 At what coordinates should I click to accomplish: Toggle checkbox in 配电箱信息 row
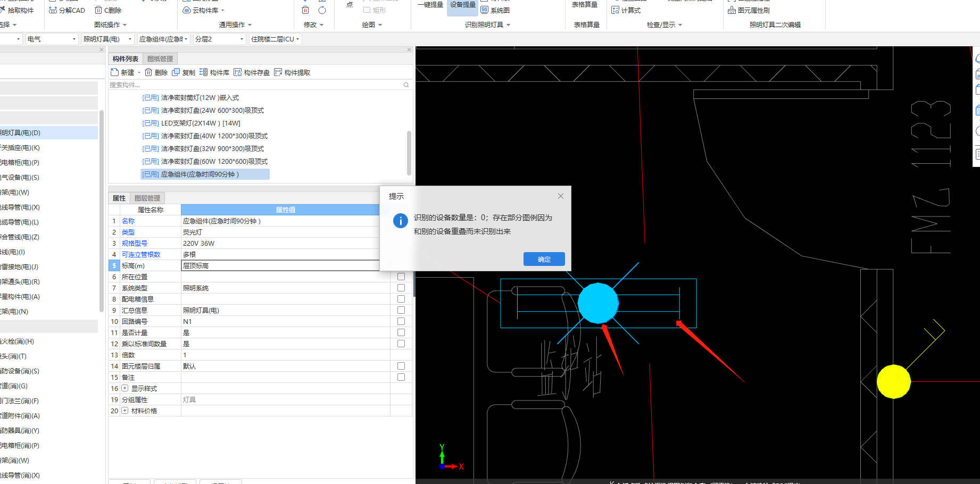(x=401, y=299)
